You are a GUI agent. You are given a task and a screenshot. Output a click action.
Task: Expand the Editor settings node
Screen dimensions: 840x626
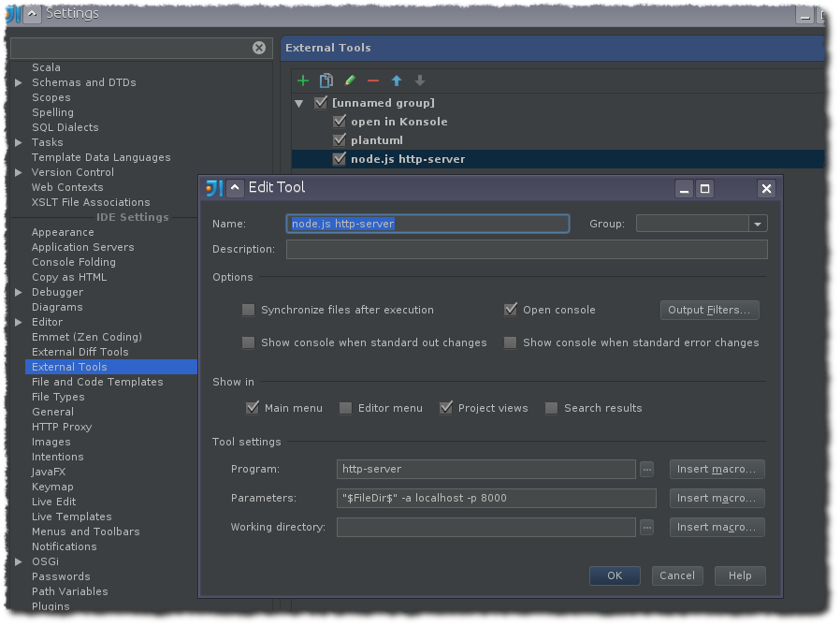click(x=19, y=323)
